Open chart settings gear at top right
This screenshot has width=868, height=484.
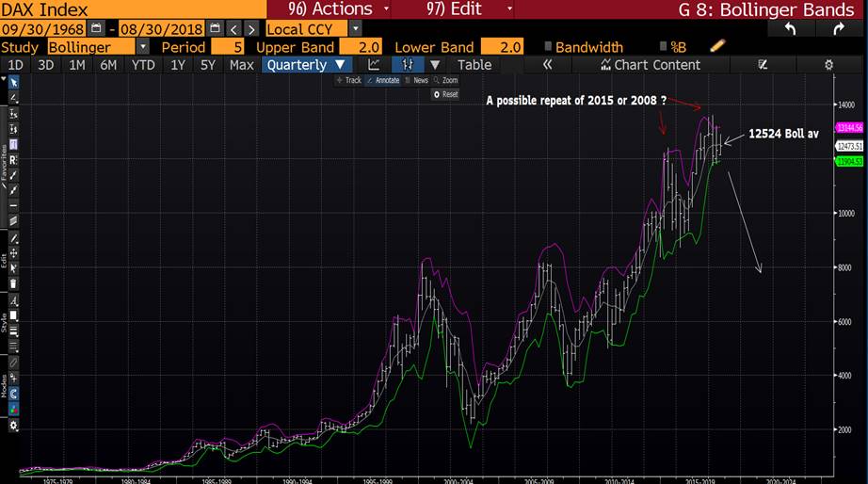click(828, 65)
